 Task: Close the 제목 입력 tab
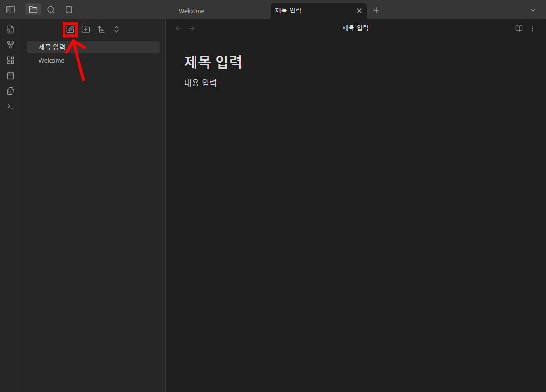(359, 11)
